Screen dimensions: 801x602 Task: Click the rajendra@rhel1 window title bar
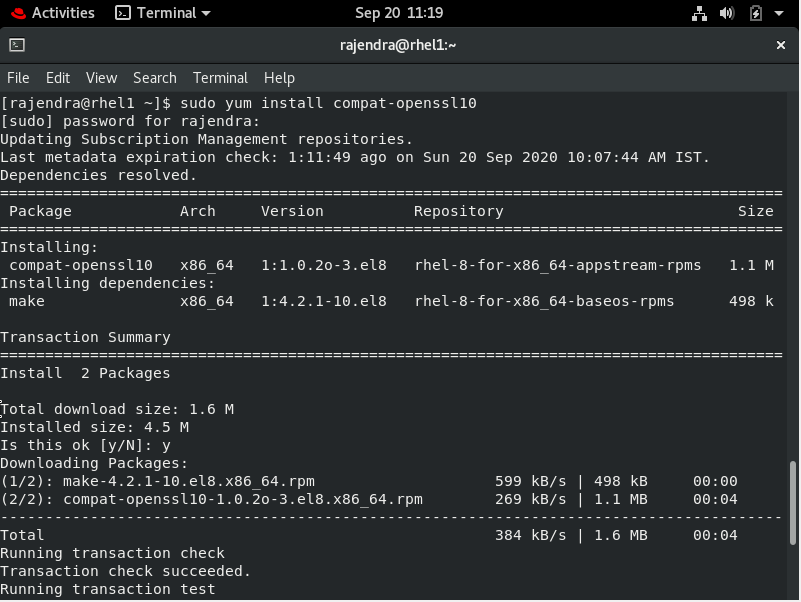pos(399,45)
